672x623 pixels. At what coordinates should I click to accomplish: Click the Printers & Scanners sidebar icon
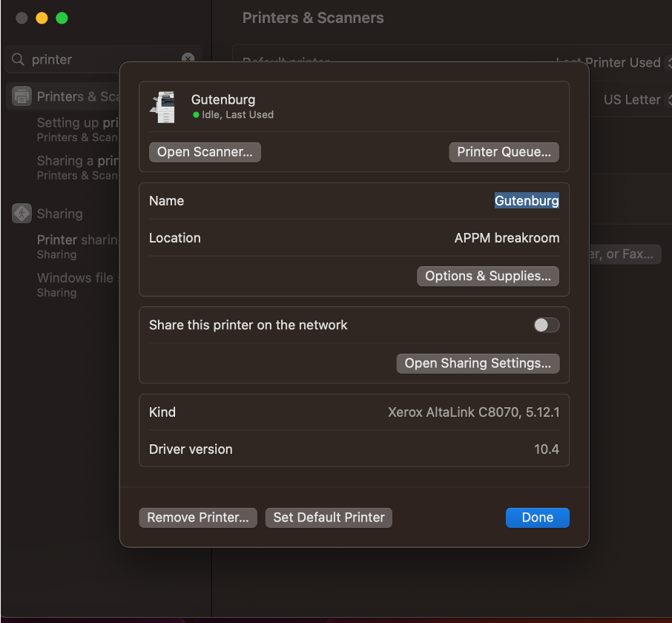click(22, 96)
